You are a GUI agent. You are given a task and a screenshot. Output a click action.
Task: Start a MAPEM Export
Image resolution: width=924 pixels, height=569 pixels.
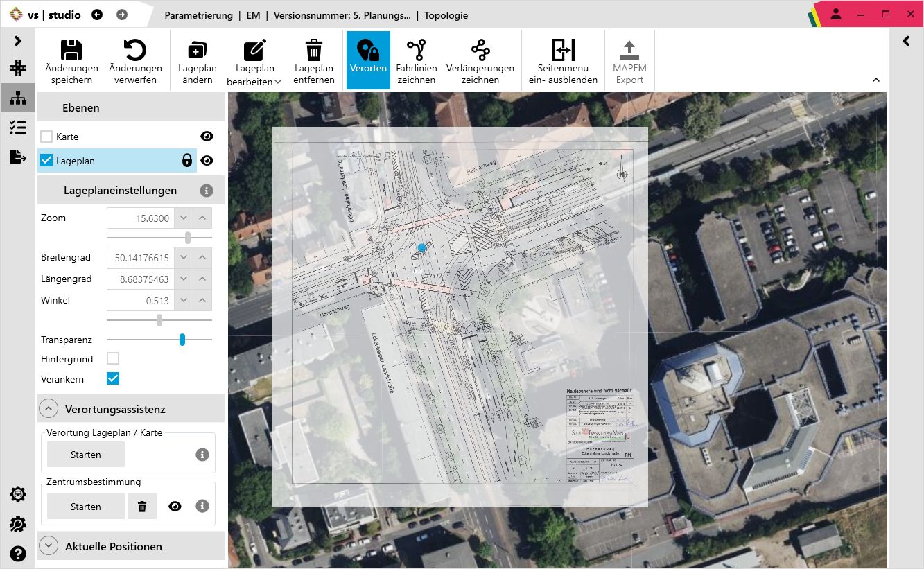(629, 60)
